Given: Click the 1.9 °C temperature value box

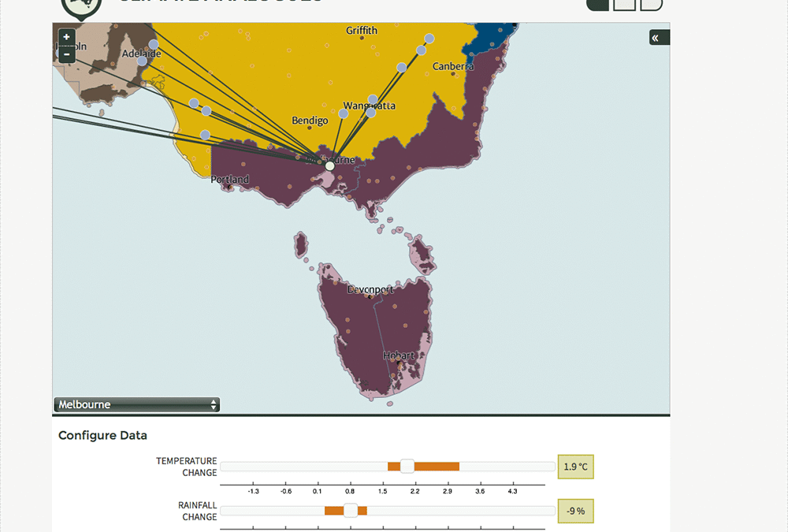Looking at the screenshot, I should 575,467.
